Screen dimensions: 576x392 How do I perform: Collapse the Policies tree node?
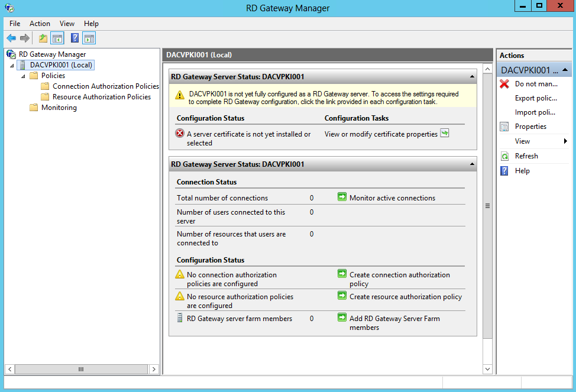point(23,76)
